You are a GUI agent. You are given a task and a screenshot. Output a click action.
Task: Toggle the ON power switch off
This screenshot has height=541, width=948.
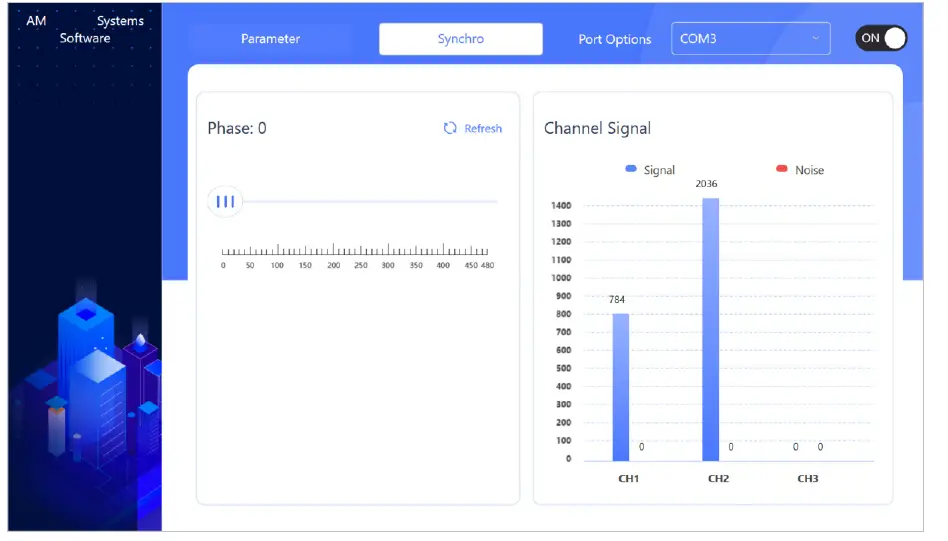[881, 38]
